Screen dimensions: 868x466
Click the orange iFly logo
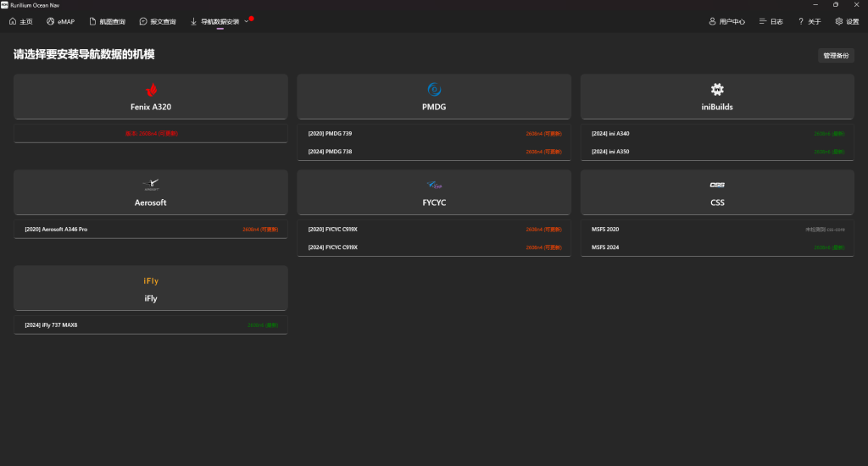point(151,281)
